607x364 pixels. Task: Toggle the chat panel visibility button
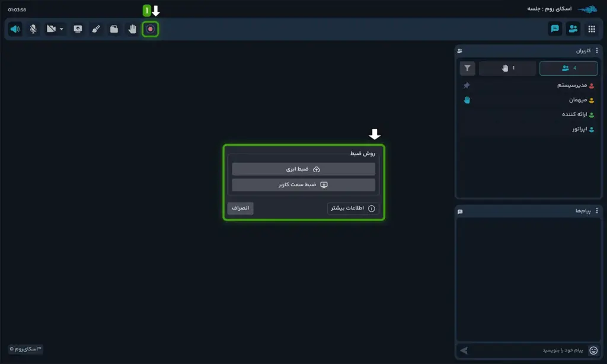(x=555, y=29)
